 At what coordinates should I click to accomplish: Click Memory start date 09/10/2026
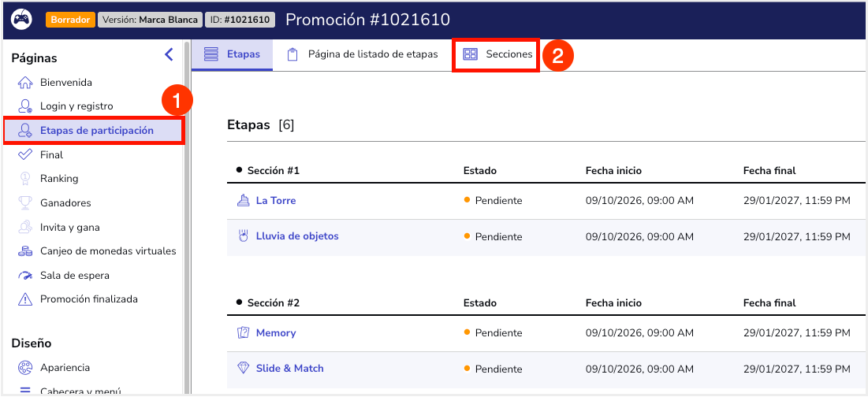click(639, 333)
